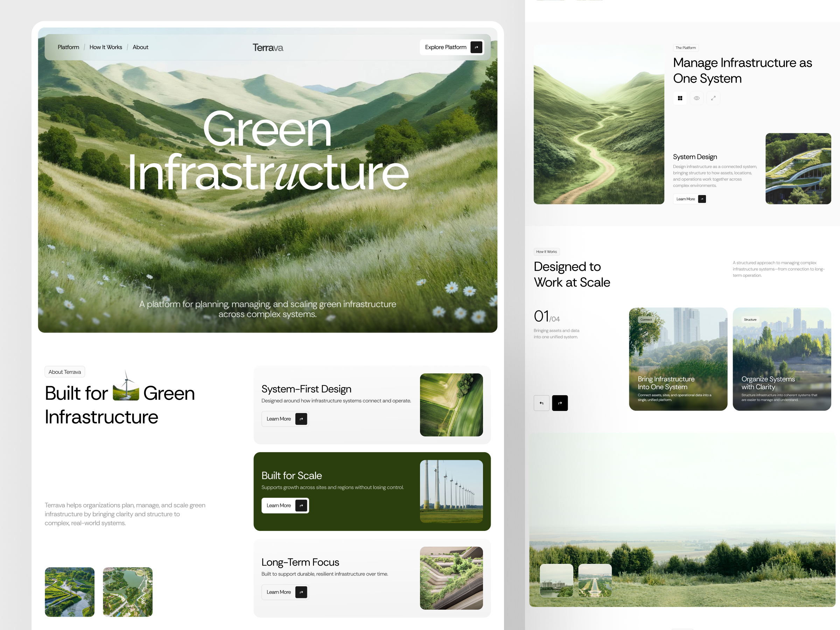Click the wind turbine image in heading
This screenshot has width=840, height=630.
[x=126, y=385]
